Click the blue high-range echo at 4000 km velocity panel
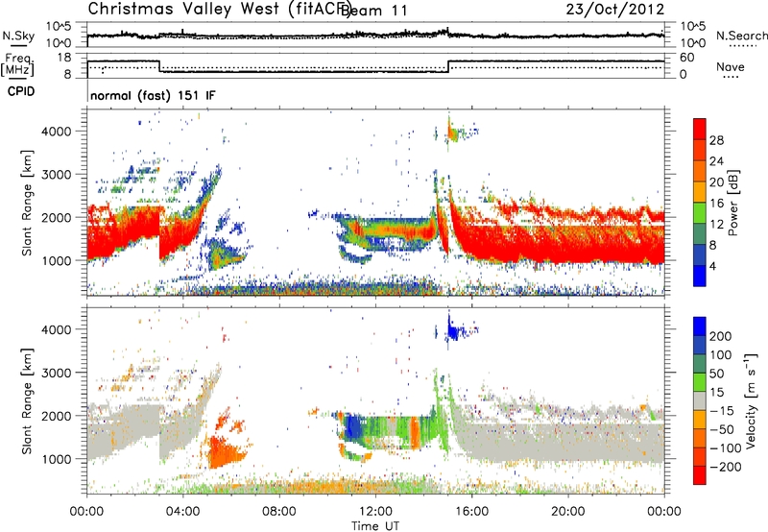Viewport: 768px width, 532px height. 453,332
